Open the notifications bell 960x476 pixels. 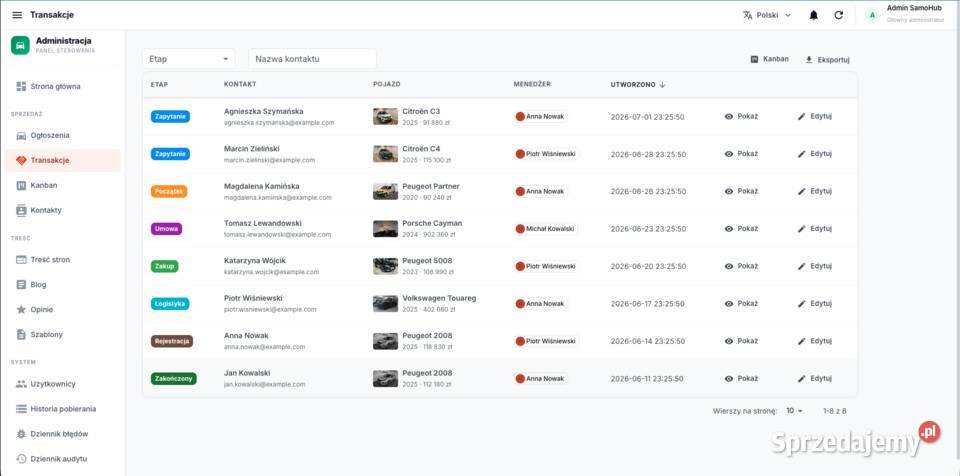pos(813,15)
